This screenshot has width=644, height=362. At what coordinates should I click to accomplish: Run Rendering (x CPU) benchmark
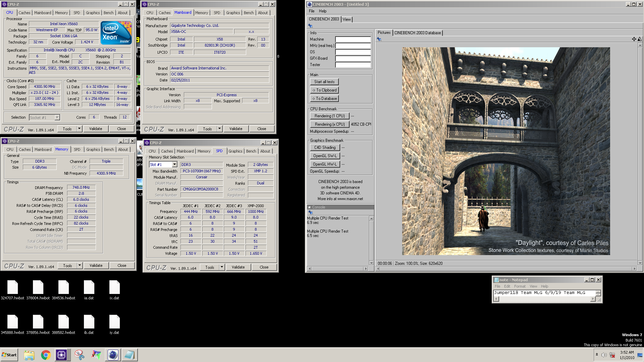(x=330, y=124)
